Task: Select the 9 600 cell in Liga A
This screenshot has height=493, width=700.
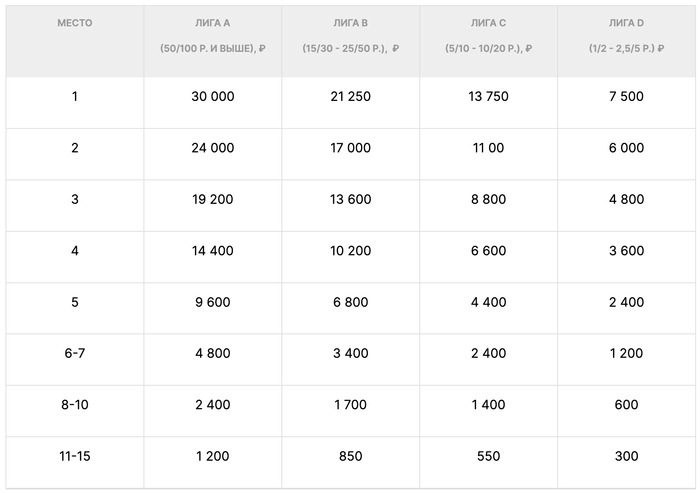Action: pyautogui.click(x=212, y=302)
